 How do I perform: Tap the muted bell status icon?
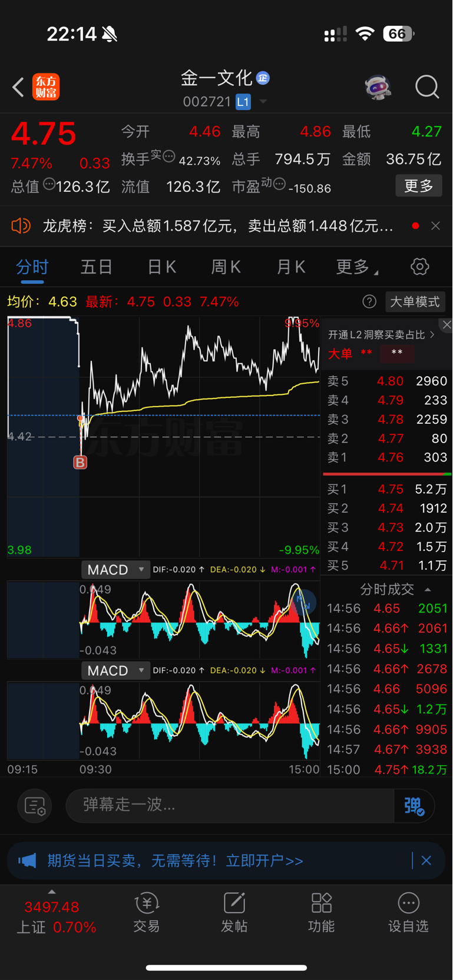coord(110,34)
